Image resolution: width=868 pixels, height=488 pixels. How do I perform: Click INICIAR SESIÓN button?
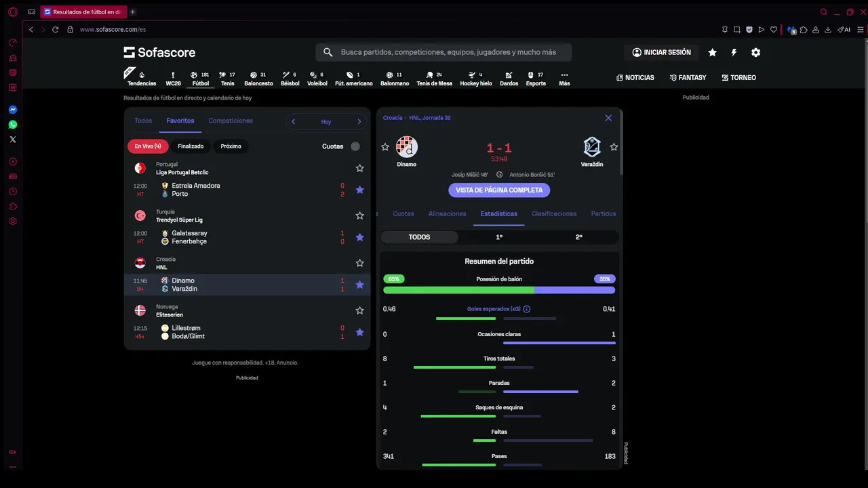point(661,52)
